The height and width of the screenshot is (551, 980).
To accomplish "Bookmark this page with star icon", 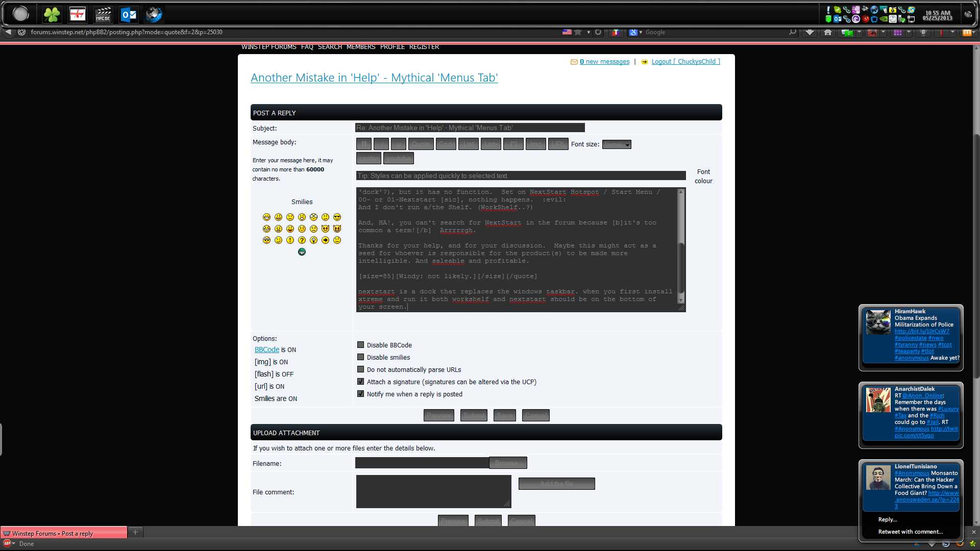I will (578, 32).
